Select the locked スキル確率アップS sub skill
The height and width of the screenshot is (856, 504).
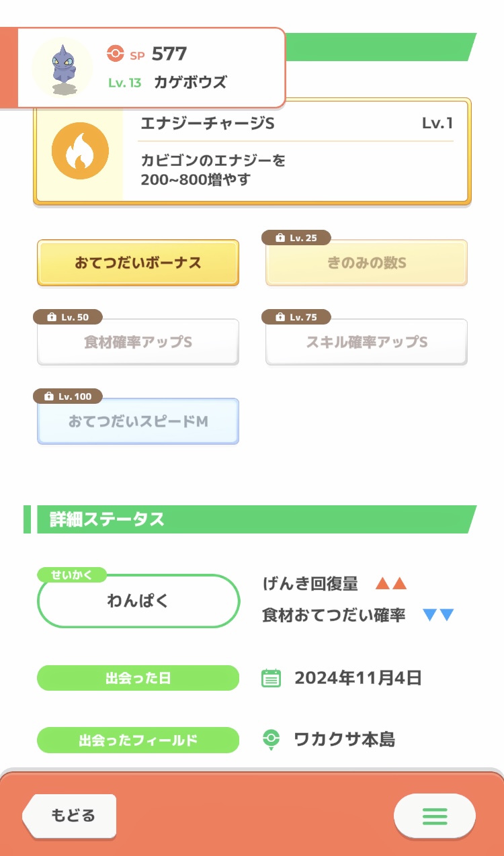(x=366, y=342)
